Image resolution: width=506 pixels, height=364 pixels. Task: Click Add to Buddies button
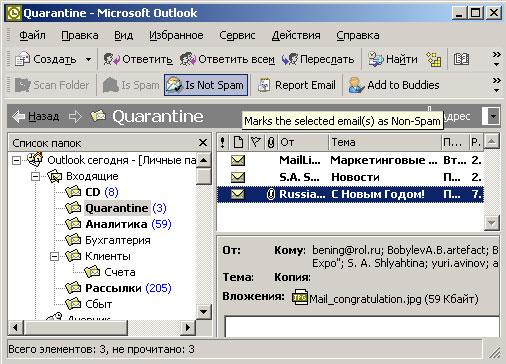pos(394,85)
